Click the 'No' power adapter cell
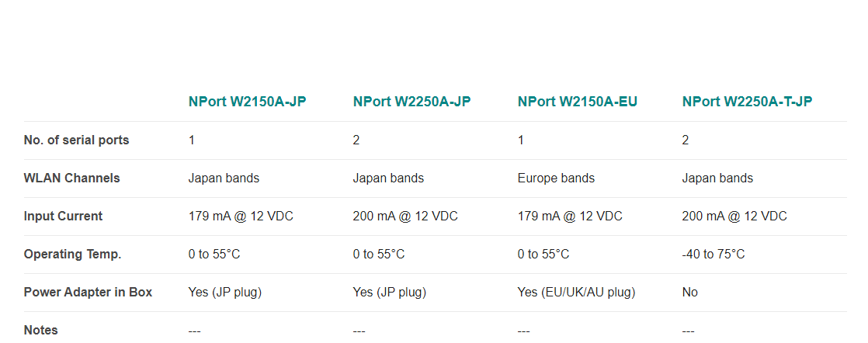This screenshot has height=343, width=868. (689, 292)
